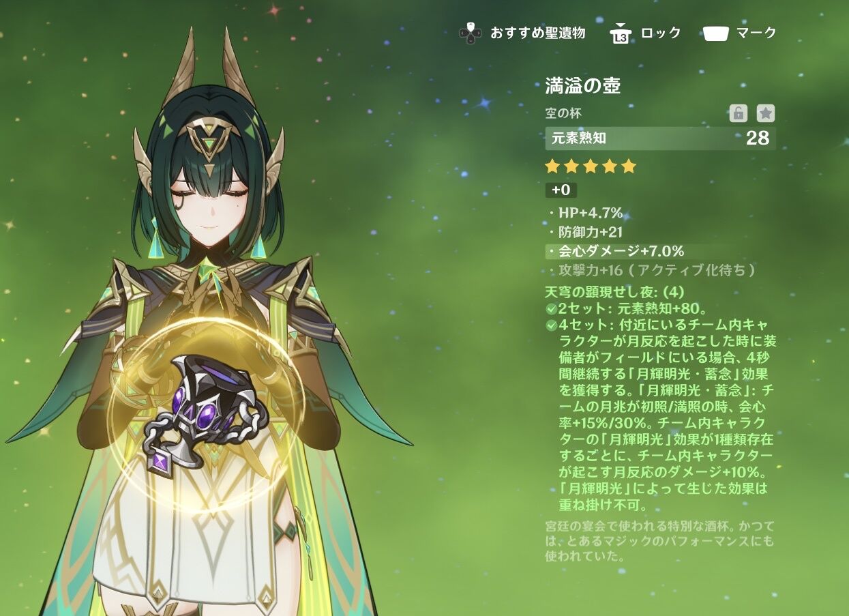This screenshot has width=849, height=616.
Task: Select the highlighted 会心ダメージ+7.0% substat
Action: [616, 251]
